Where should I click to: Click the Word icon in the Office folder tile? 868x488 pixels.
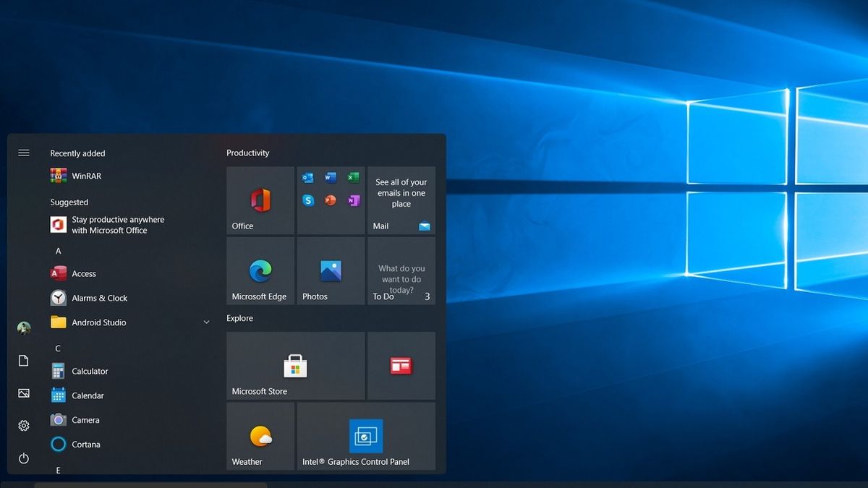click(331, 178)
